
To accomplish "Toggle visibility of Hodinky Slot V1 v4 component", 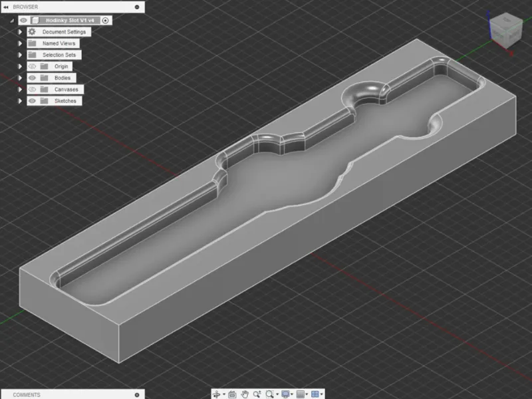I will (23, 21).
